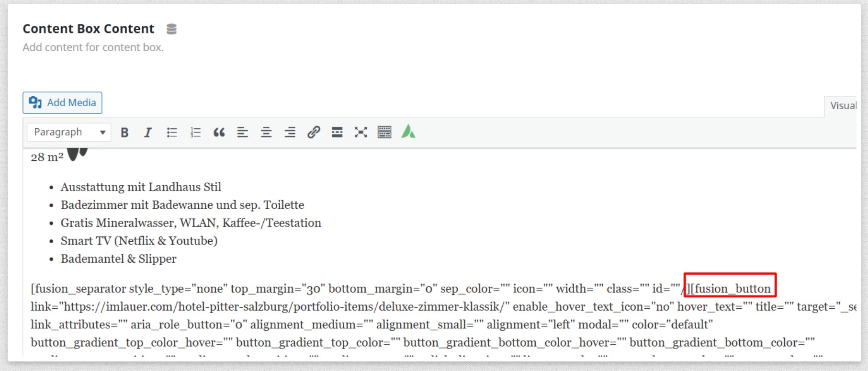Image resolution: width=868 pixels, height=371 pixels.
Task: Click the 'Smart TV (Netflix & Youtube)' line
Action: [139, 241]
